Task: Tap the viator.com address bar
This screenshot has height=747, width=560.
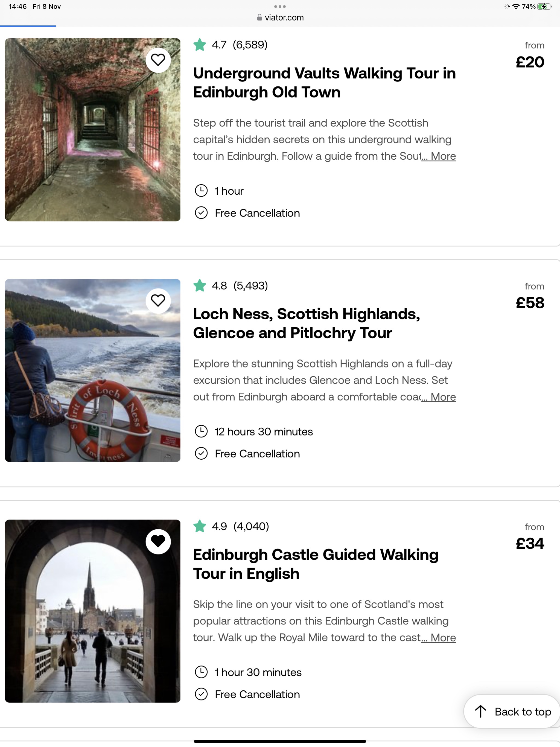Action: click(280, 17)
